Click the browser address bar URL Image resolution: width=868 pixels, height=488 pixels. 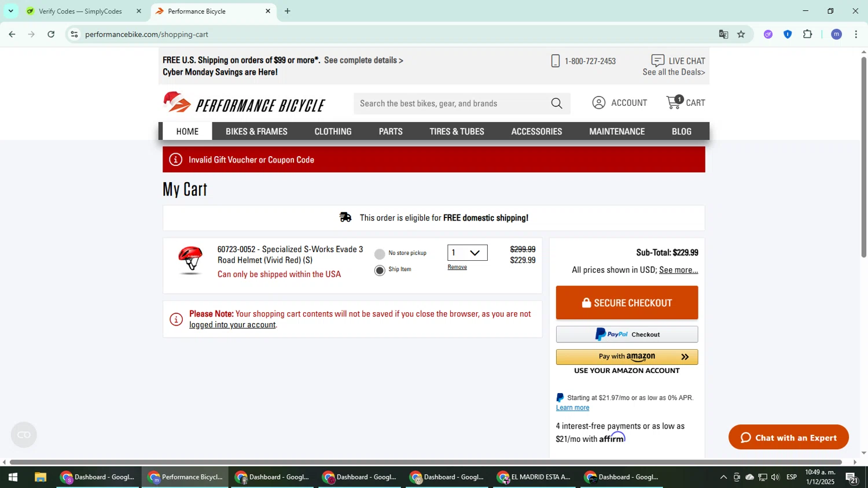click(x=146, y=34)
